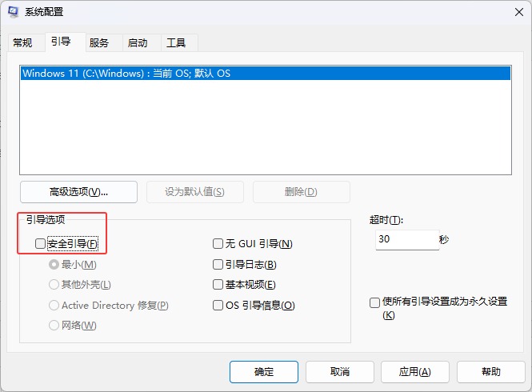Screen dimensions: 532x392
Task: Click the 设为默认值 button
Action: coord(194,192)
